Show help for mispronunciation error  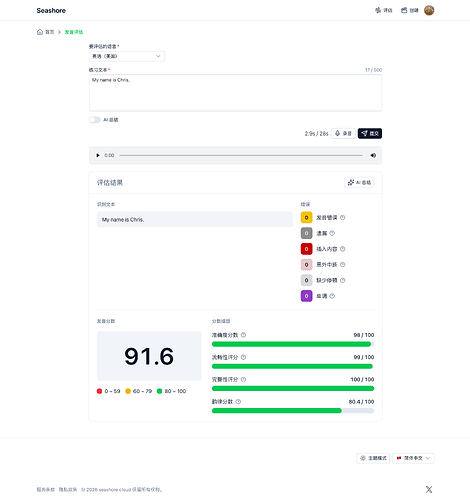pyautogui.click(x=343, y=218)
